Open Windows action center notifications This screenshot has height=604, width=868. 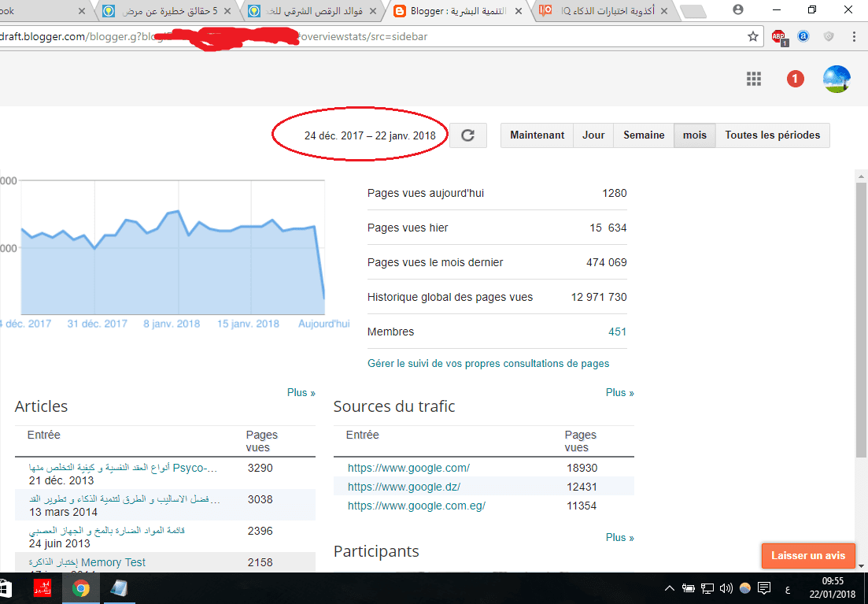point(764,588)
